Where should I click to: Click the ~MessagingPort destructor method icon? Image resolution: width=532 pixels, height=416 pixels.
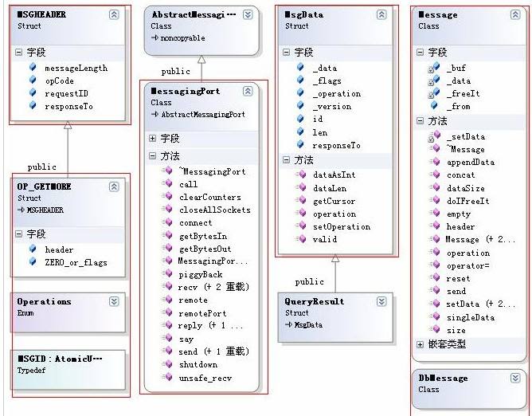coord(167,171)
